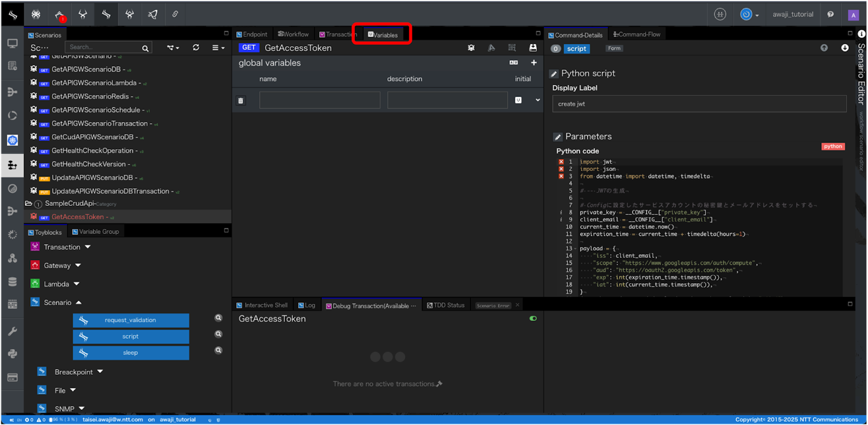Select the UpdateAPIGWScenarioDB scenario
Image resolution: width=868 pixels, height=425 pixels.
[92, 178]
